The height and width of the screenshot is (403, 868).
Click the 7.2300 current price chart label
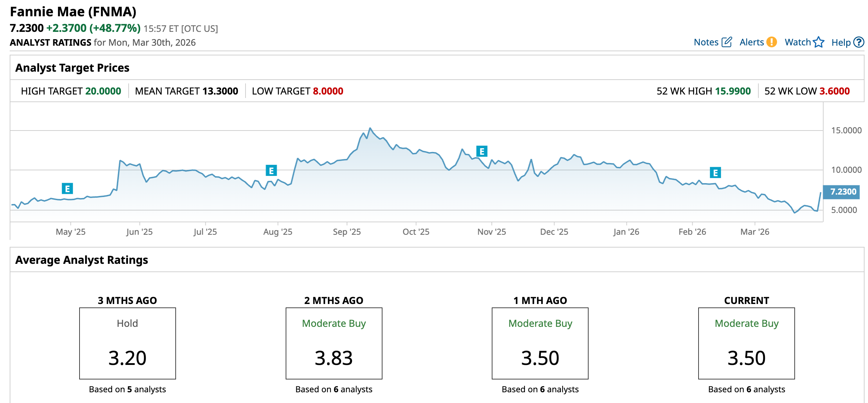[843, 191]
